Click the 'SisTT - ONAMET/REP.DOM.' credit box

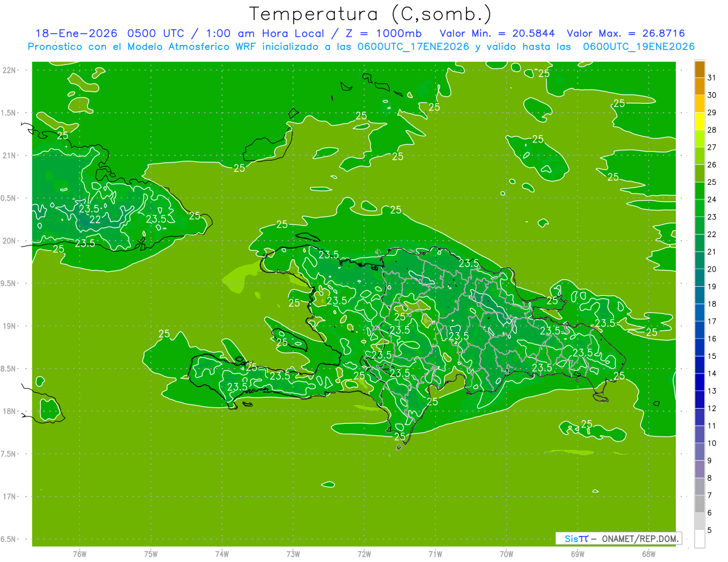click(x=618, y=538)
